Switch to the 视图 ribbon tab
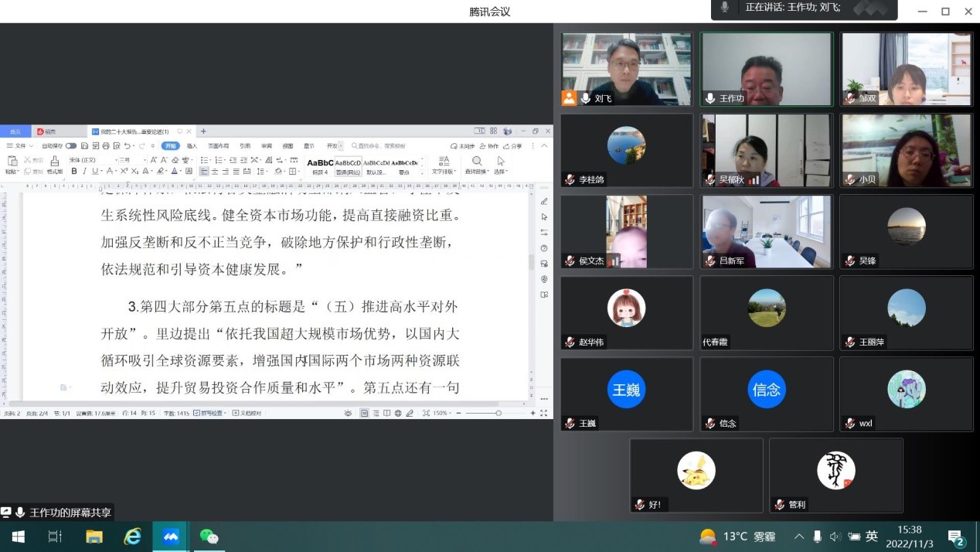 click(288, 146)
